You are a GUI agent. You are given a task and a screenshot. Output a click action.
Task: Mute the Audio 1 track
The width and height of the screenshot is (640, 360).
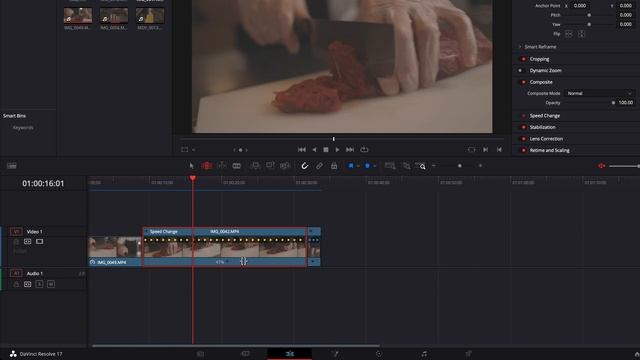[51, 284]
